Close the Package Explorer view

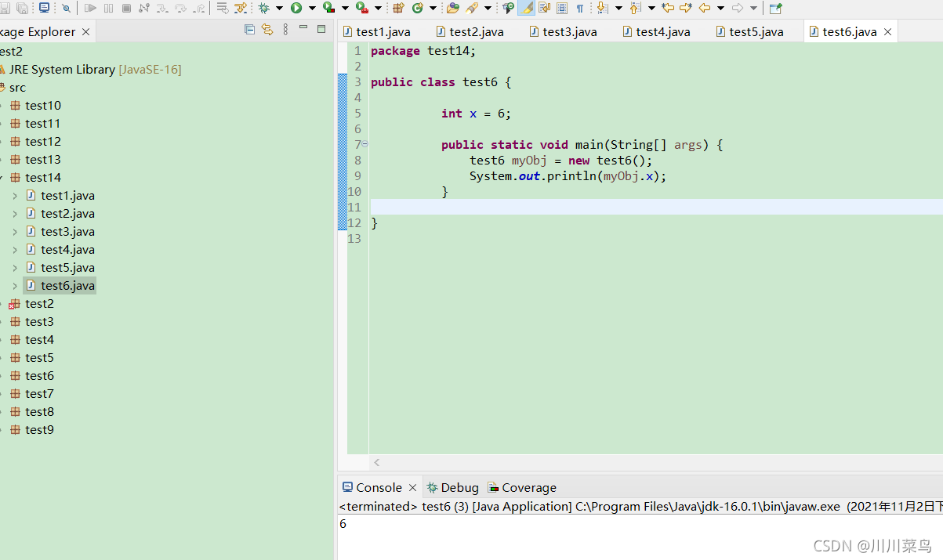[85, 32]
